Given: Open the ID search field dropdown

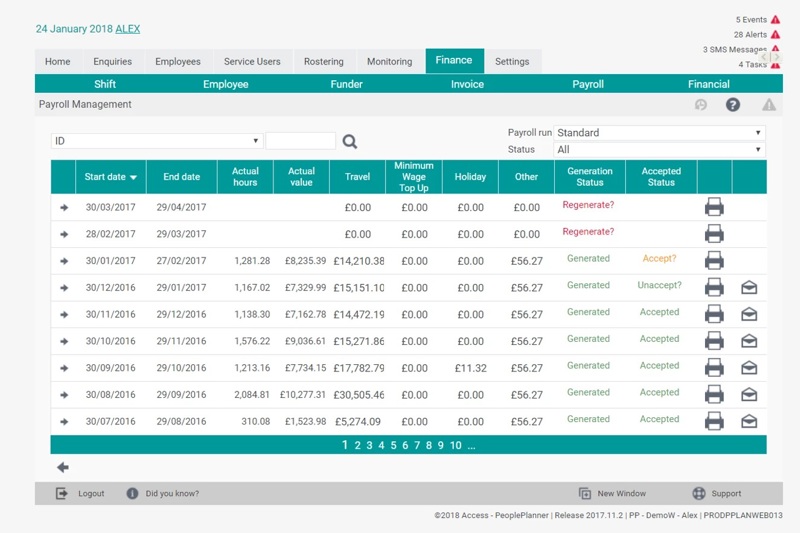Looking at the screenshot, I should tap(157, 141).
